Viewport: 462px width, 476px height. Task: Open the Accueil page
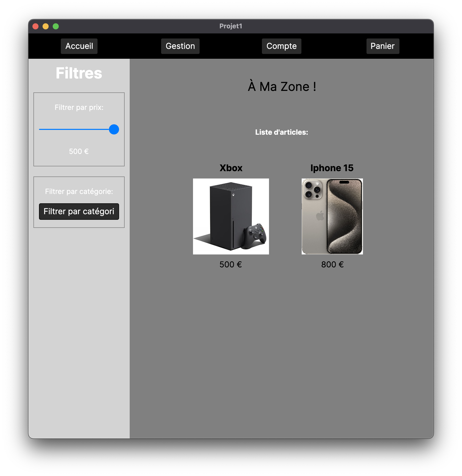pyautogui.click(x=79, y=46)
